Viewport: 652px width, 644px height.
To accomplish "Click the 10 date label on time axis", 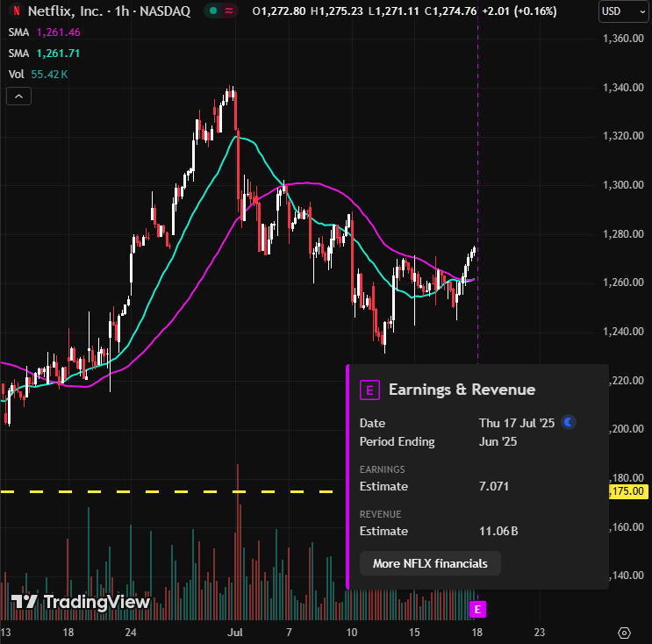I will [x=352, y=633].
